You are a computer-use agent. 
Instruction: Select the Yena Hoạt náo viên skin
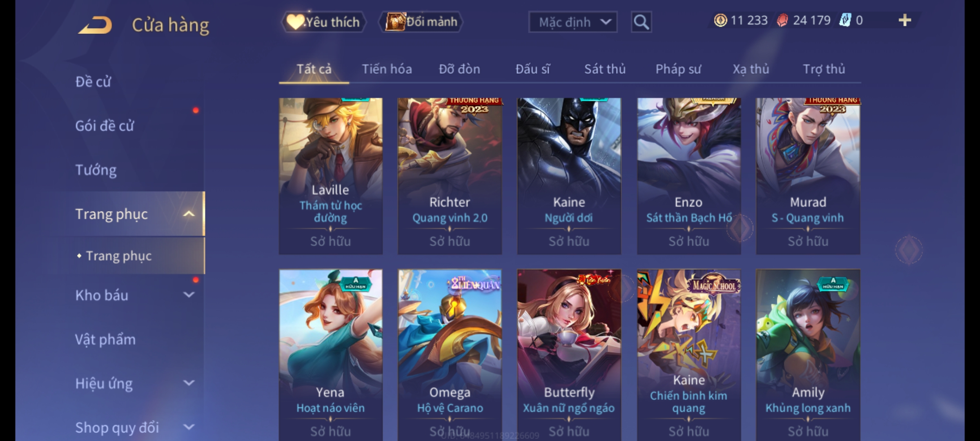330,354
